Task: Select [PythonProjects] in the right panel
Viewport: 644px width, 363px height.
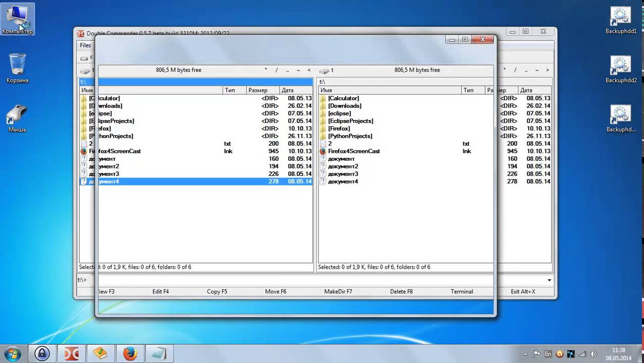Action: [x=350, y=136]
